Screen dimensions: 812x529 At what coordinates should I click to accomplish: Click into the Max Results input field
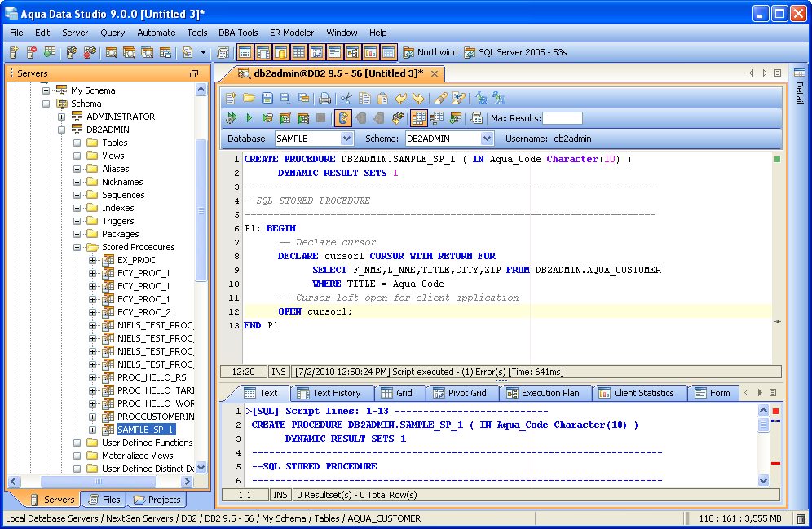(562, 119)
